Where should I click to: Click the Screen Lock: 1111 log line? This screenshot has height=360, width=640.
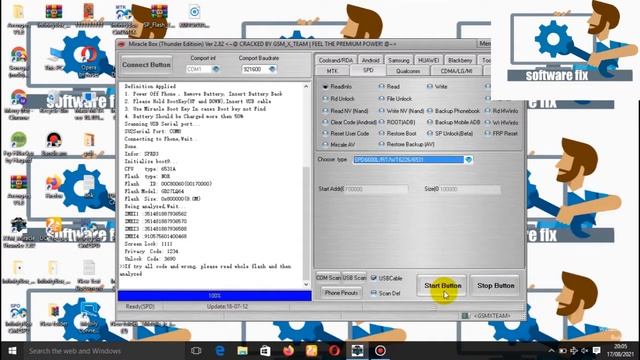point(149,244)
